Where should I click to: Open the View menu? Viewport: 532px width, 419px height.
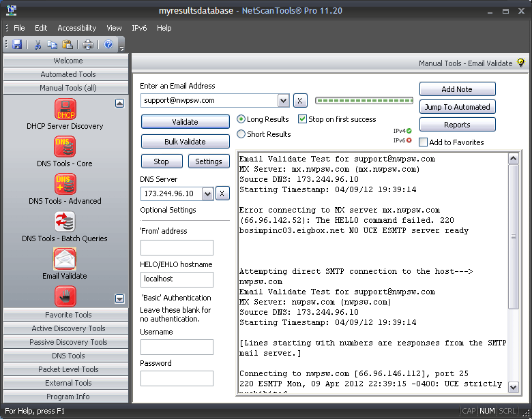click(114, 28)
